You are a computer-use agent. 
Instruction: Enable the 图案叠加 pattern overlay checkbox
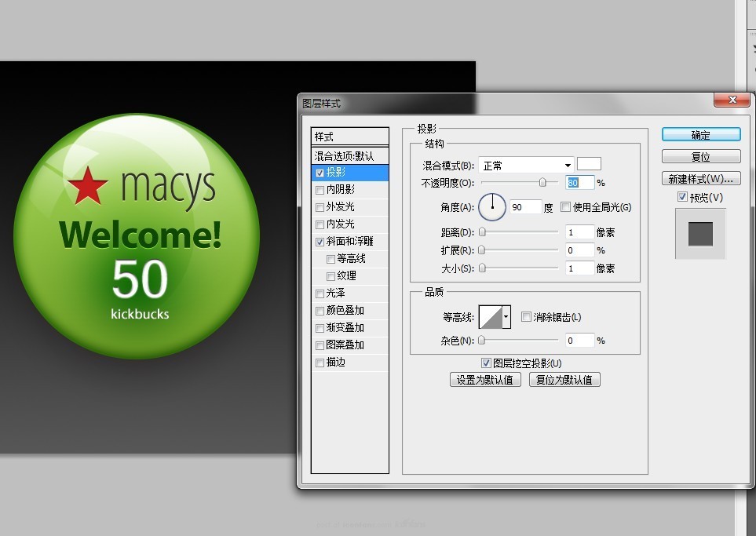pos(320,345)
